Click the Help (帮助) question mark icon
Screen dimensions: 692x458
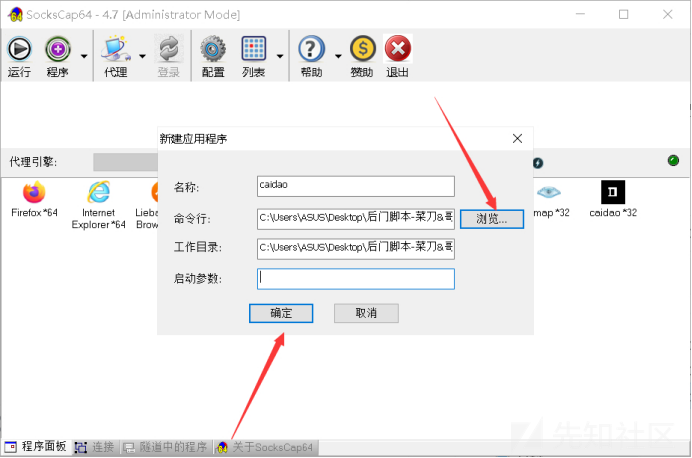[312, 49]
